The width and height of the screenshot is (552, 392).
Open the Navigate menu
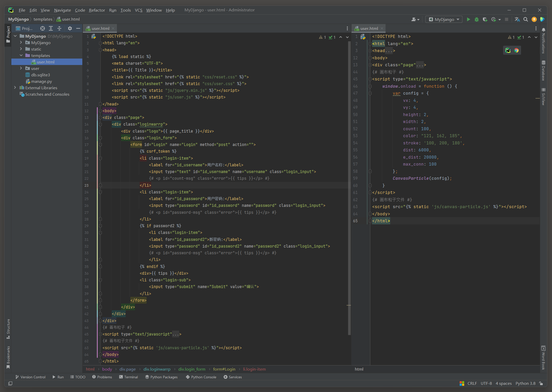click(62, 10)
